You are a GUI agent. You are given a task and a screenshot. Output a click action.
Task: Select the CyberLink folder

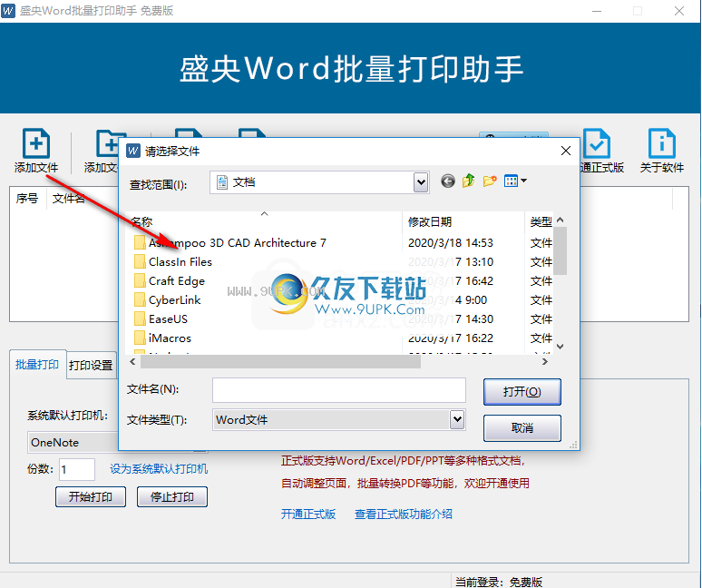[x=175, y=300]
